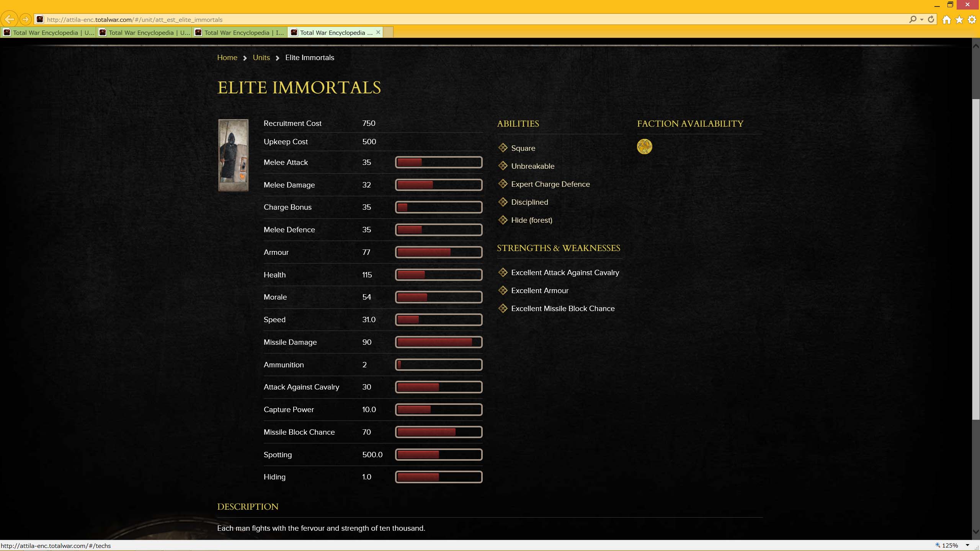This screenshot has width=980, height=551.
Task: Click the Unbreakable ability link
Action: click(x=532, y=166)
